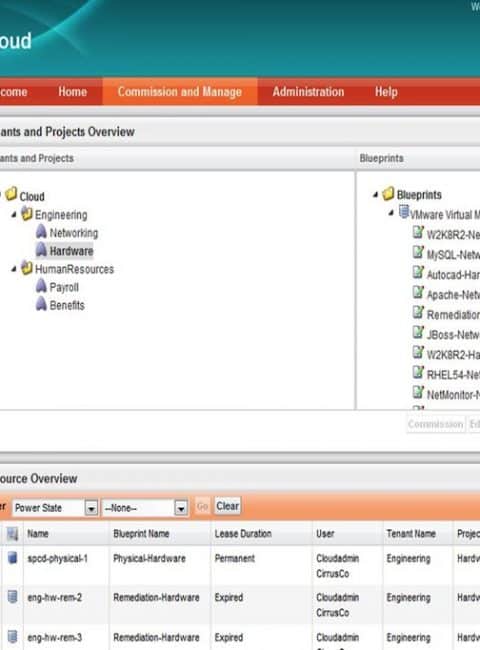
Task: Sort by the Name column header
Action: pyautogui.click(x=38, y=534)
